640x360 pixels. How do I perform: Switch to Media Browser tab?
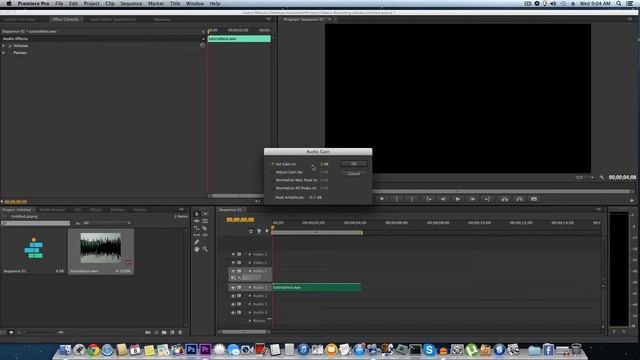(52, 210)
